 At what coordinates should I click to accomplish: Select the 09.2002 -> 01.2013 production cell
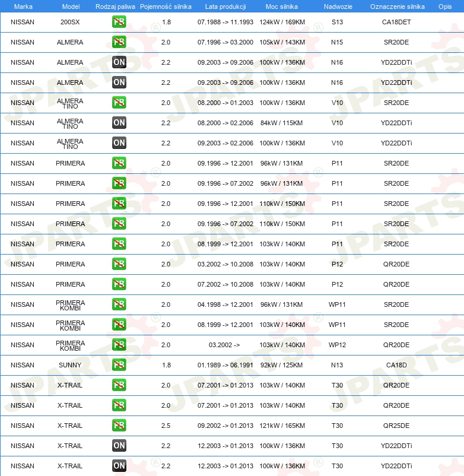click(x=225, y=426)
